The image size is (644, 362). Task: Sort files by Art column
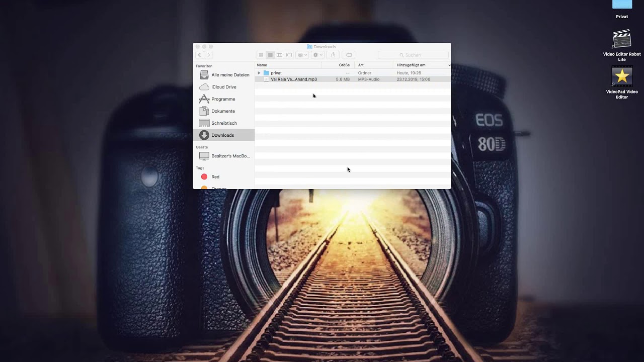point(374,65)
